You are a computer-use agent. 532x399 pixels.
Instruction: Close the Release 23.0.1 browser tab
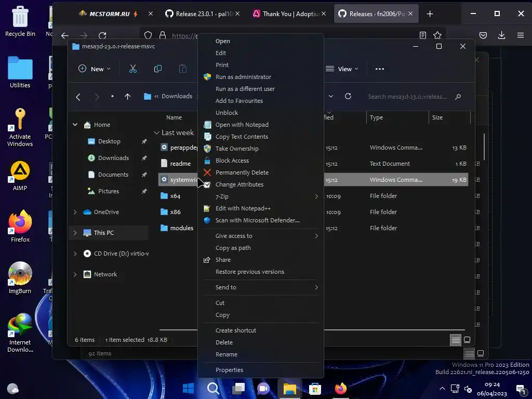(237, 14)
